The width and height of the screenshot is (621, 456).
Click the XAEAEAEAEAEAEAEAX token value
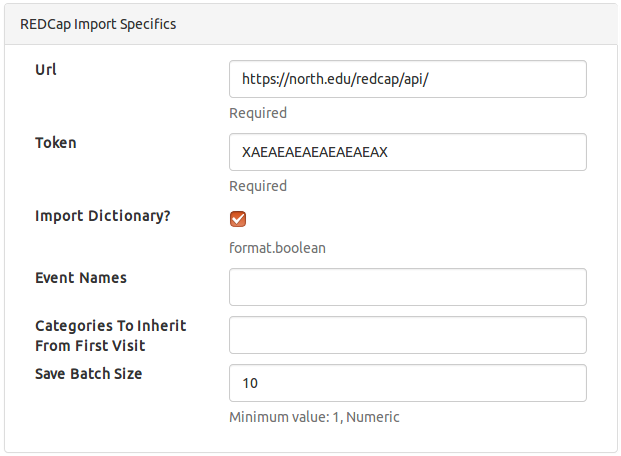[x=314, y=152]
